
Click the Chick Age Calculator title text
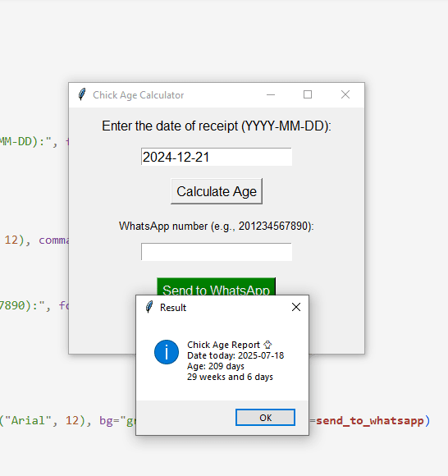click(x=139, y=95)
